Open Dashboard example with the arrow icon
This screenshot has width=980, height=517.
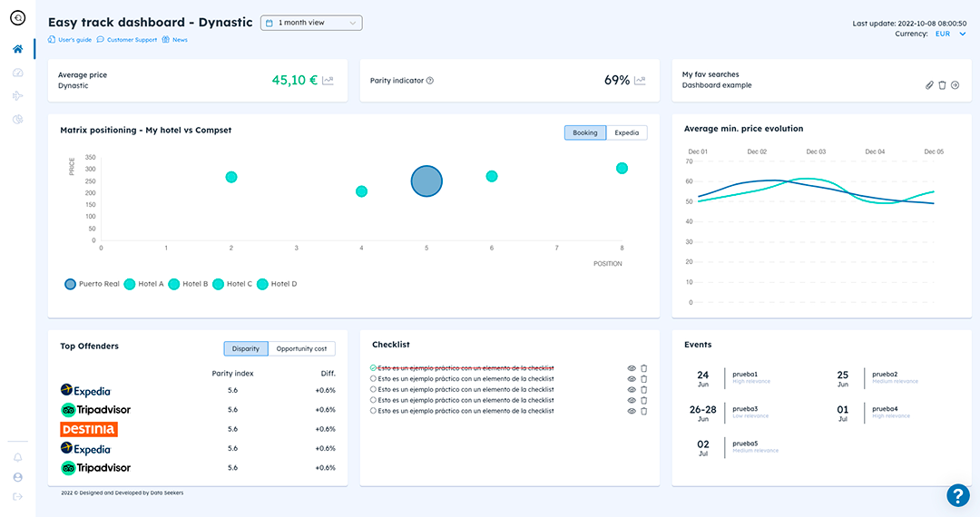click(955, 85)
